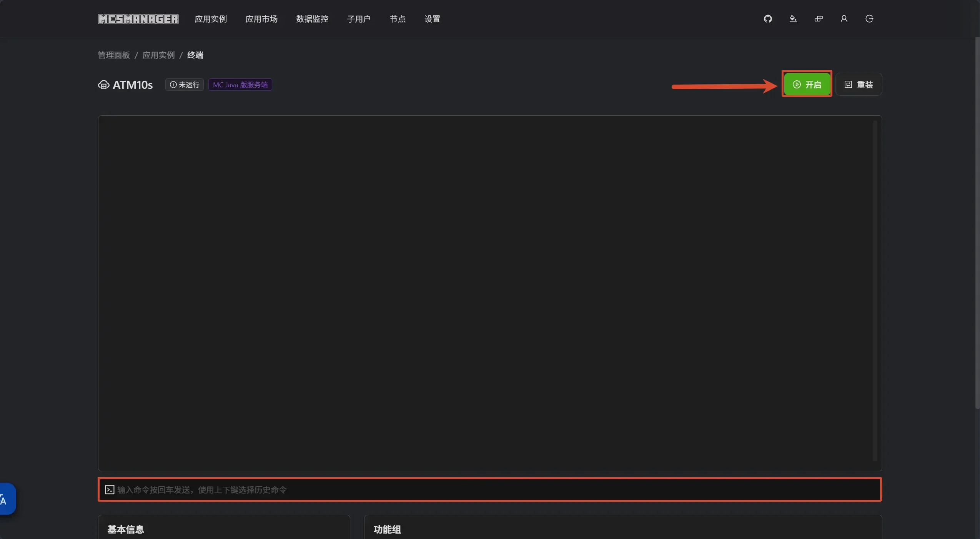Click the theme paint bucket icon
Screen dimensions: 980x539
pos(793,19)
